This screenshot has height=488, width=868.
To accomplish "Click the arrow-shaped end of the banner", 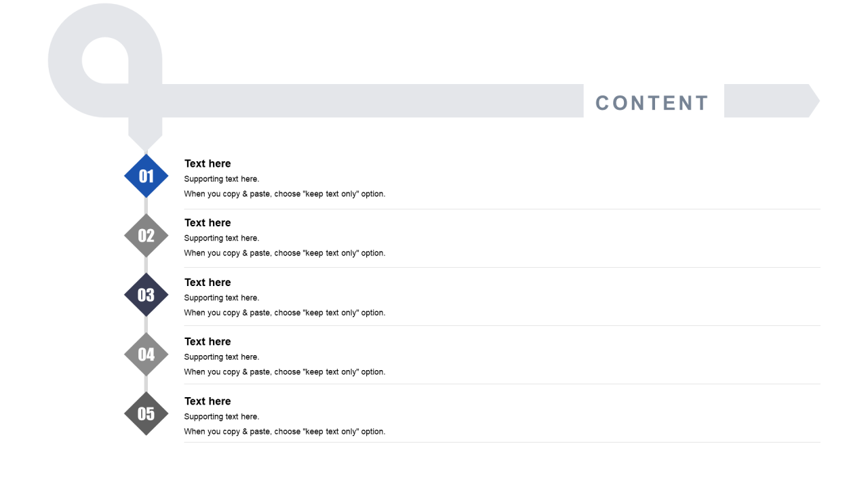I will click(x=771, y=101).
